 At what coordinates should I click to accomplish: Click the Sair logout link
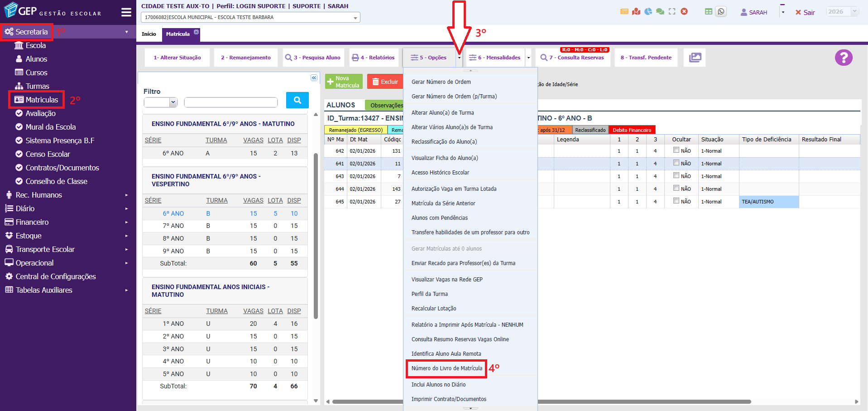click(805, 12)
